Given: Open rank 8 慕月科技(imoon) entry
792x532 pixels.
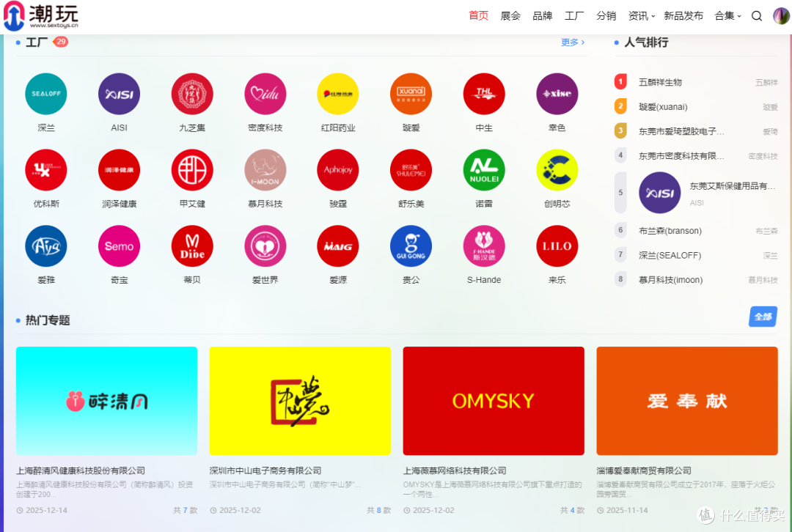Looking at the screenshot, I should click(x=695, y=280).
